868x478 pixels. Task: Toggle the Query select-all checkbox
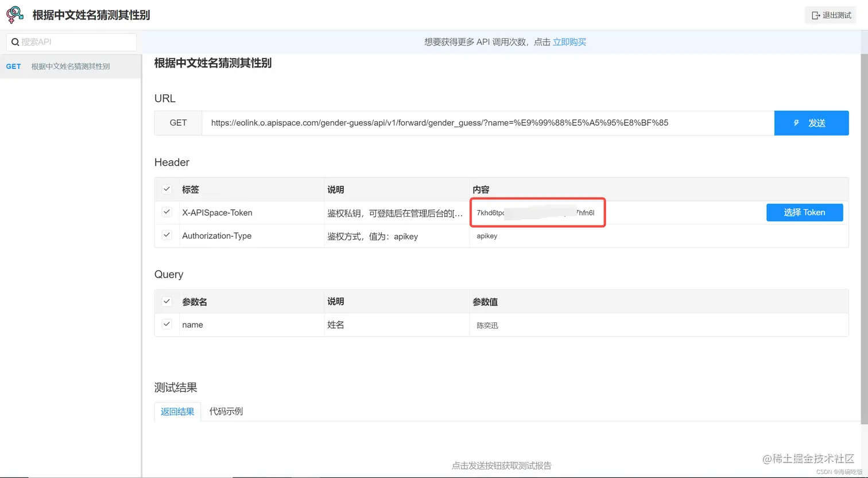tap(167, 301)
